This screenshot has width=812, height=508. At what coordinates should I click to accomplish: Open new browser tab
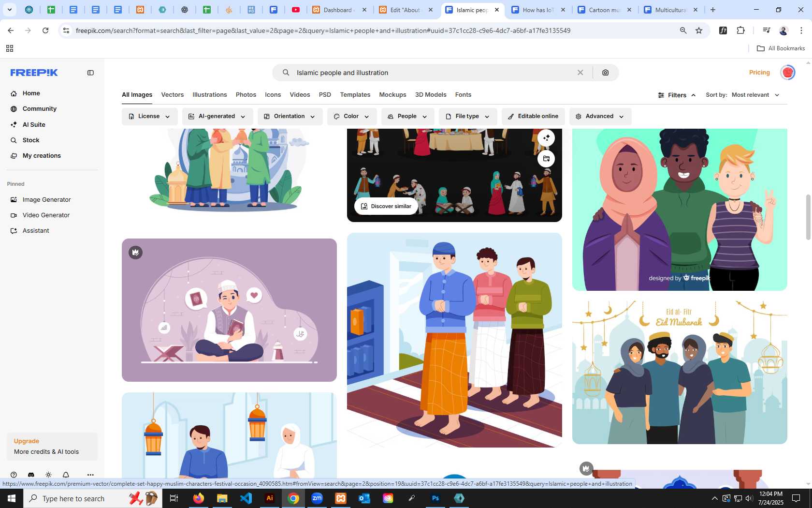[x=713, y=10]
